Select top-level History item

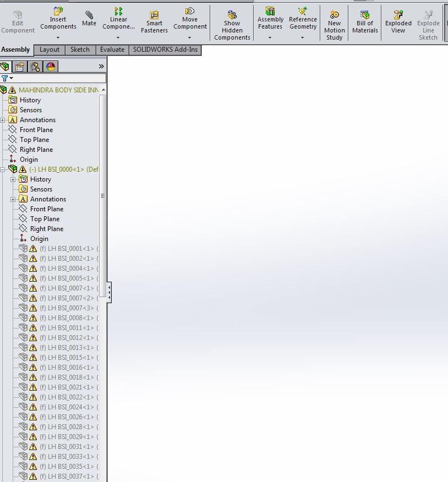click(x=30, y=100)
